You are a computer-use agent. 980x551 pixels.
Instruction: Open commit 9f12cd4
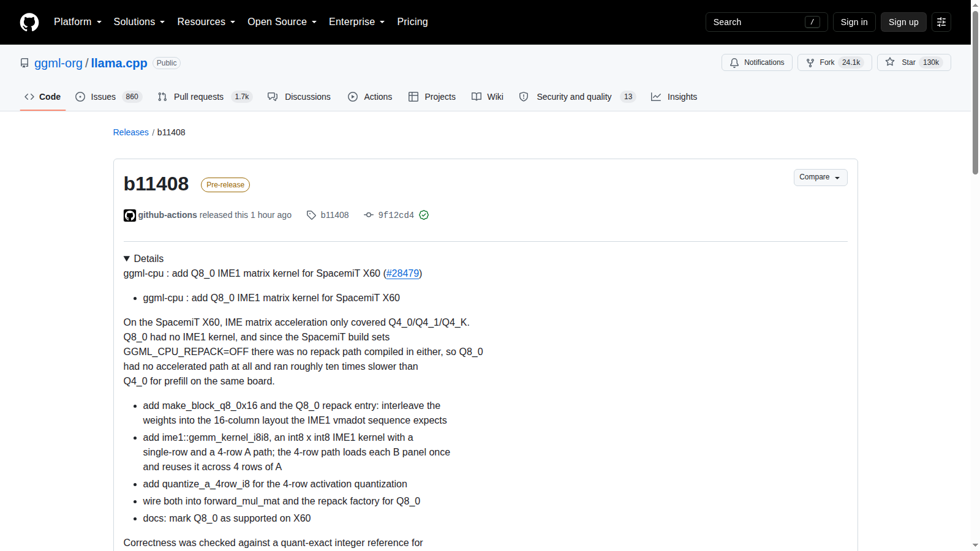396,215
